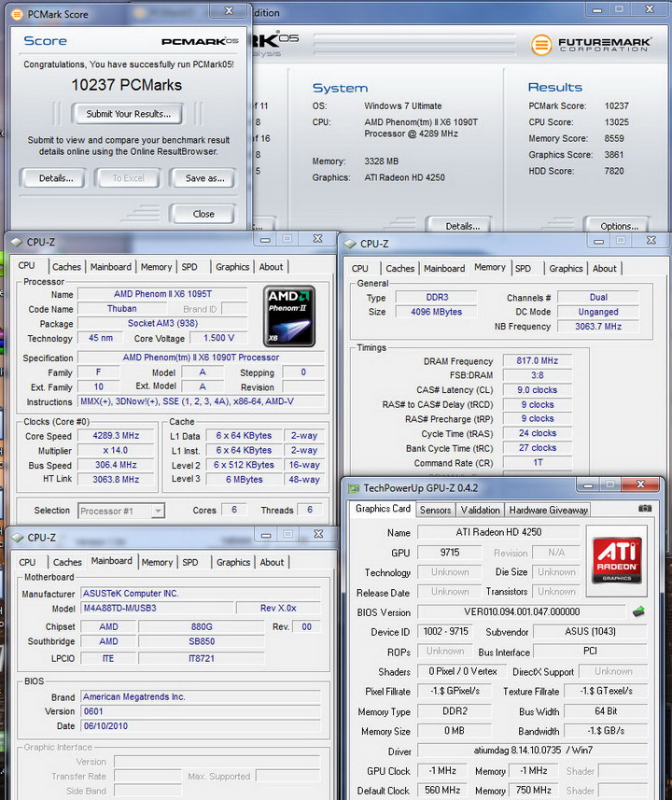The width and height of the screenshot is (672, 800).
Task: Close the PCMark Score dialog via Close button
Action: [x=203, y=214]
